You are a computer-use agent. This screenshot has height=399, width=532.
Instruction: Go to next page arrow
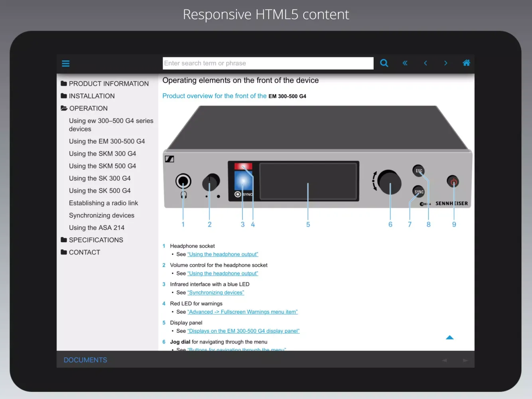pyautogui.click(x=445, y=63)
